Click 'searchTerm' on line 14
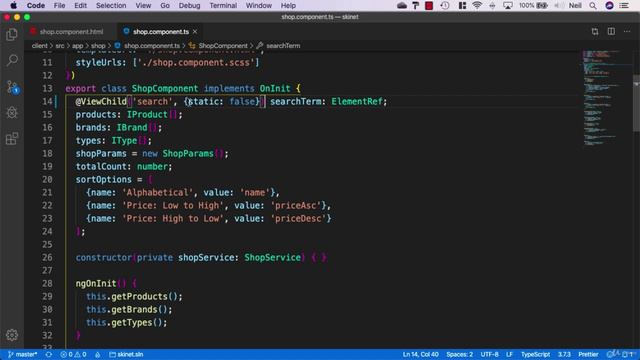Screen dimensions: 640x360 [x=296, y=101]
